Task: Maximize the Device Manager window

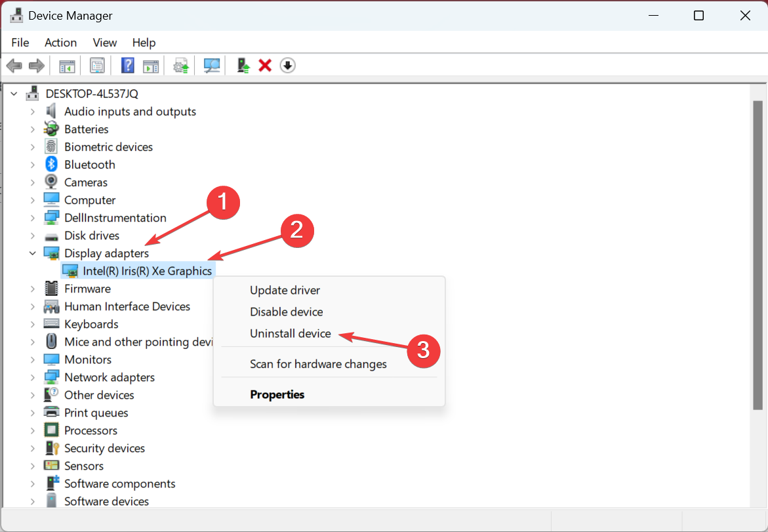Action: [699, 16]
